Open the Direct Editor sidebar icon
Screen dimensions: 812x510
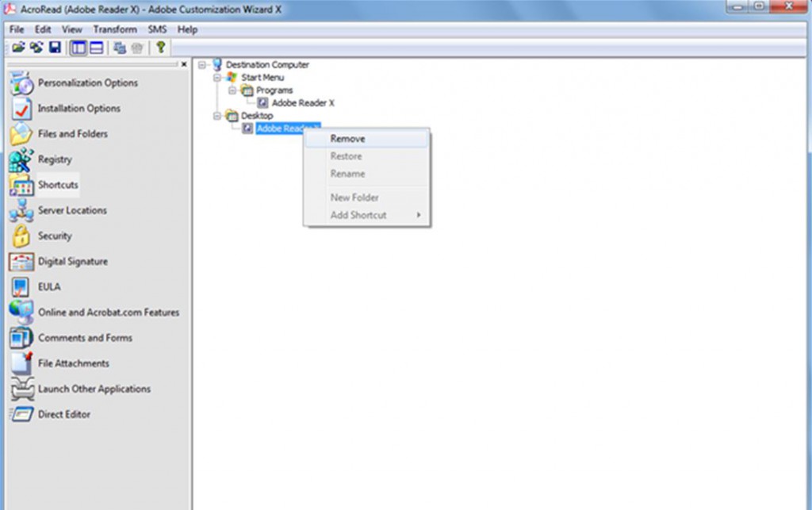pyautogui.click(x=21, y=414)
